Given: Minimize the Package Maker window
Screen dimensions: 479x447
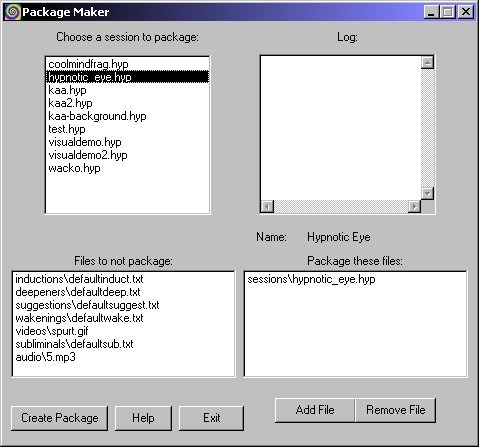Looking at the screenshot, I should tap(432, 12).
